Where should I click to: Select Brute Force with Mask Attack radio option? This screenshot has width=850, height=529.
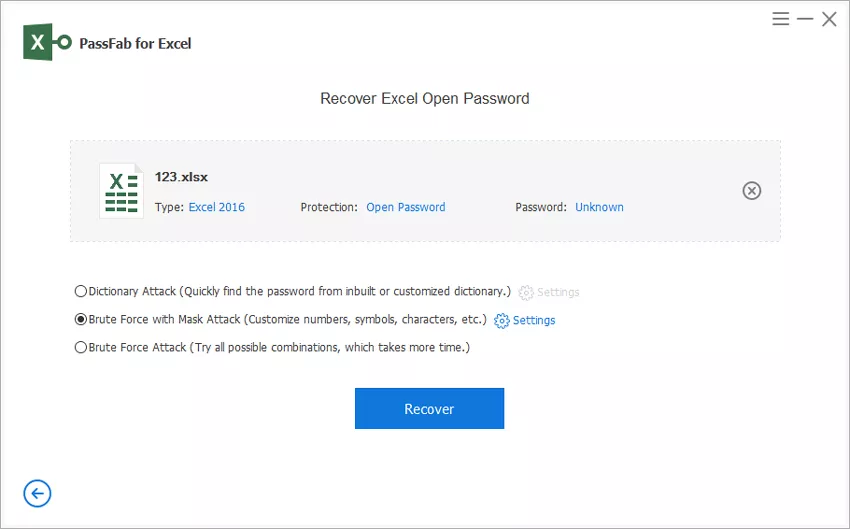point(81,320)
